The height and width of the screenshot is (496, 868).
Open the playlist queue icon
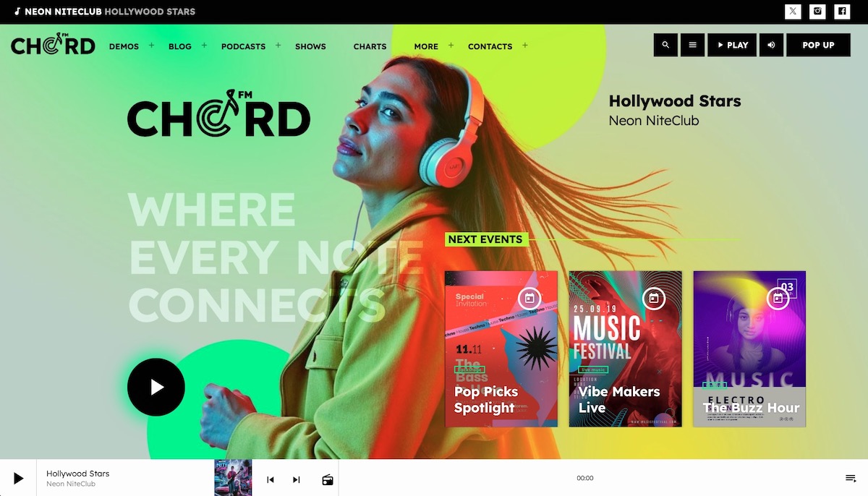[x=851, y=479]
